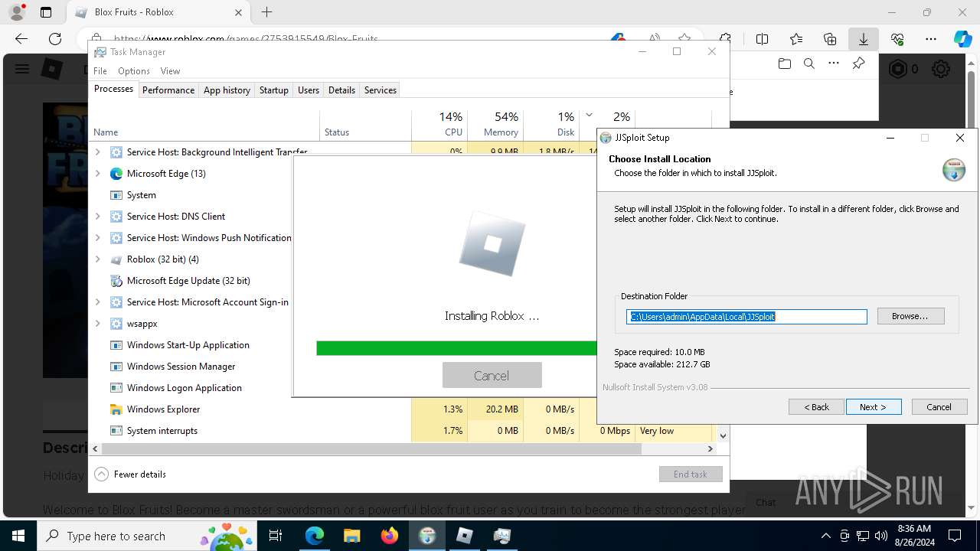Click the End task button

pyautogui.click(x=691, y=474)
